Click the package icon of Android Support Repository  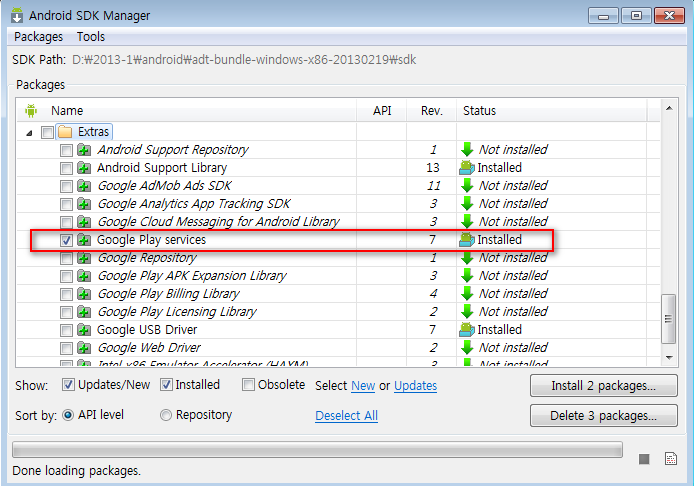(84, 150)
